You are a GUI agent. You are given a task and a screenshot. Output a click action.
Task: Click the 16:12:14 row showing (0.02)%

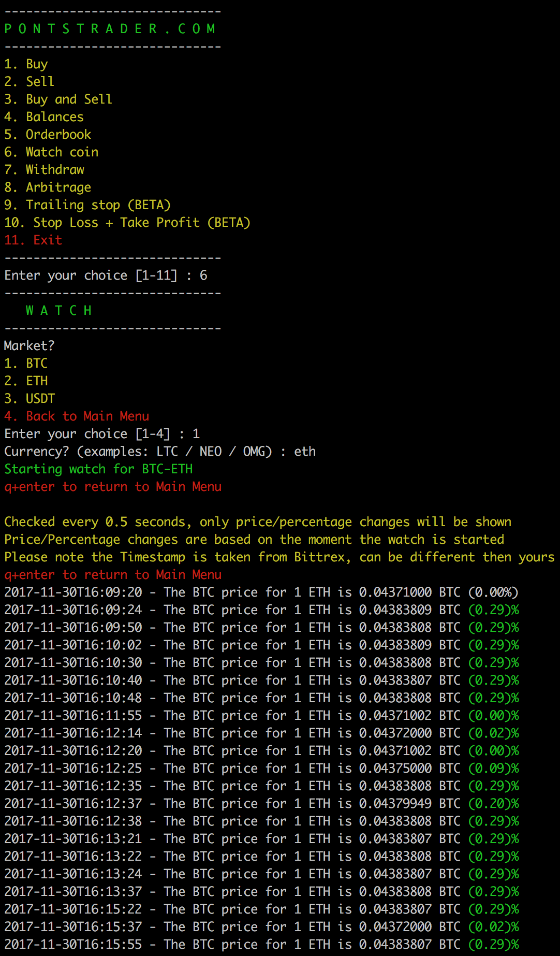pos(261,733)
